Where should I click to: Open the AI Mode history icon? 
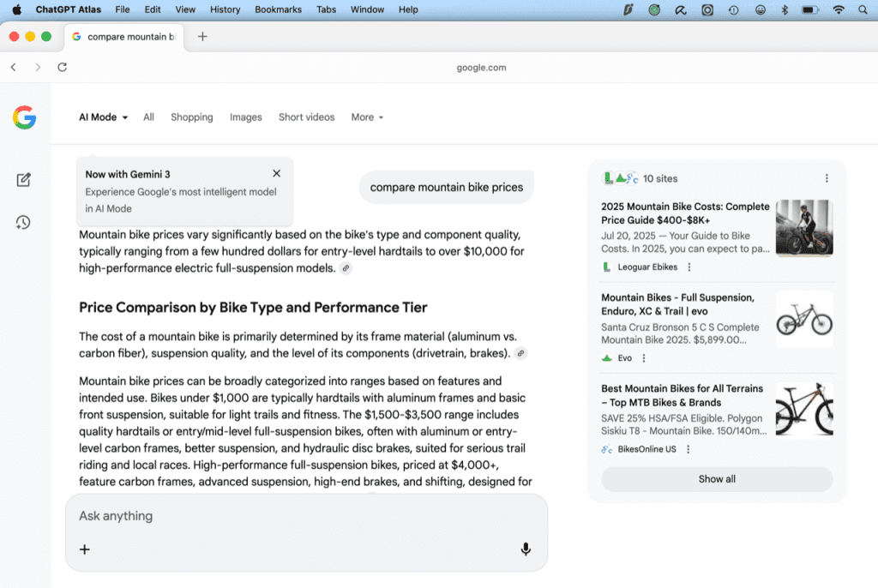pyautogui.click(x=23, y=222)
